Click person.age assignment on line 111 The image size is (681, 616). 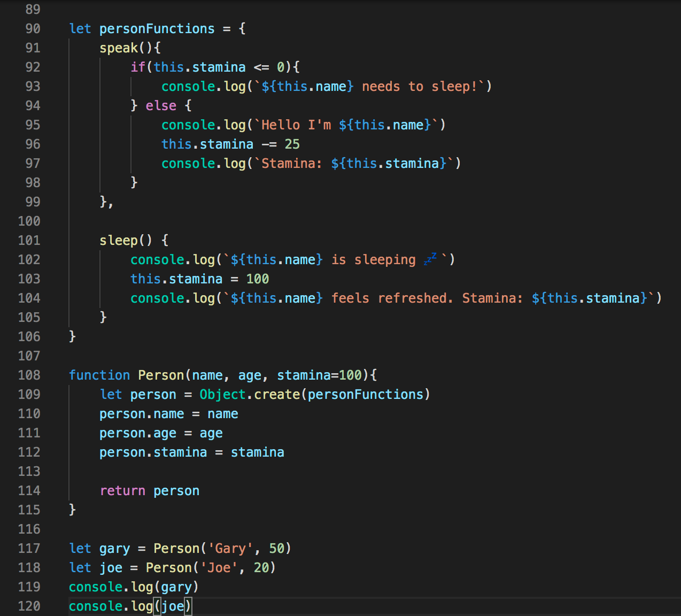coord(139,433)
